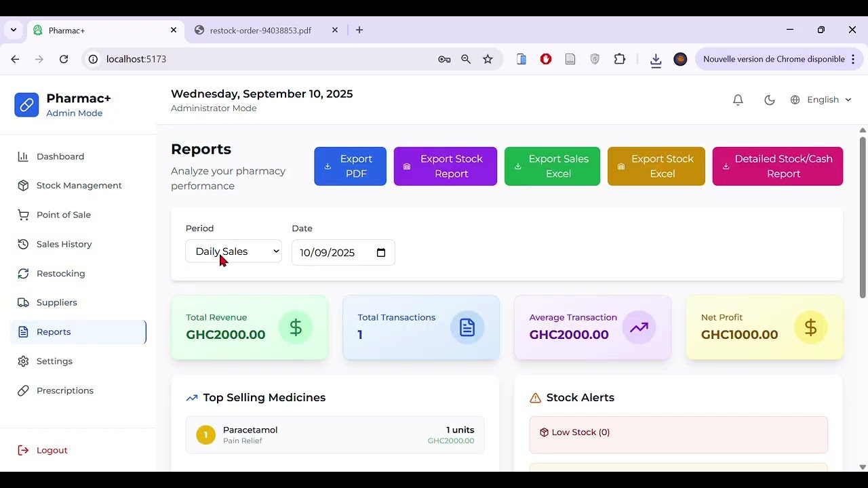Click browser back arrow
Image resolution: width=868 pixels, height=488 pixels.
click(x=15, y=59)
